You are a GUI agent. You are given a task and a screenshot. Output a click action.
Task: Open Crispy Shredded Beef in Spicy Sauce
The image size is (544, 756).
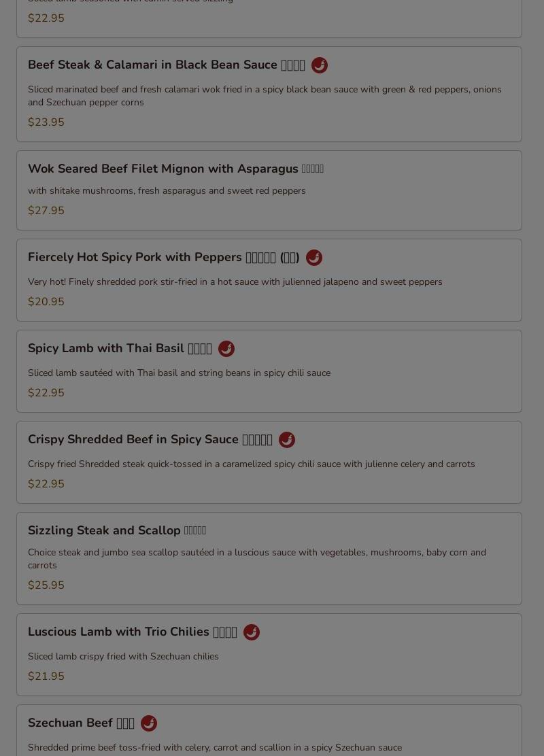[x=150, y=439]
